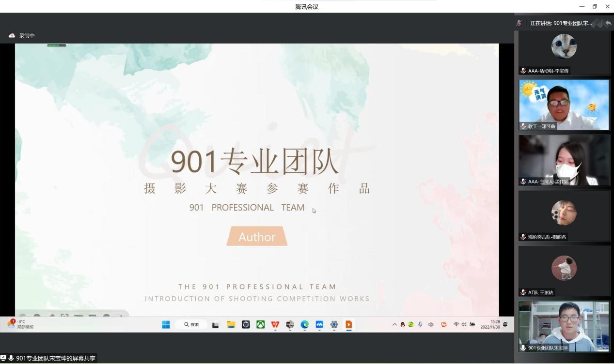Viewport: 614px width, 364px height.
Task: Click 郑可鑫's muted microphone indicator
Action: pyautogui.click(x=523, y=126)
